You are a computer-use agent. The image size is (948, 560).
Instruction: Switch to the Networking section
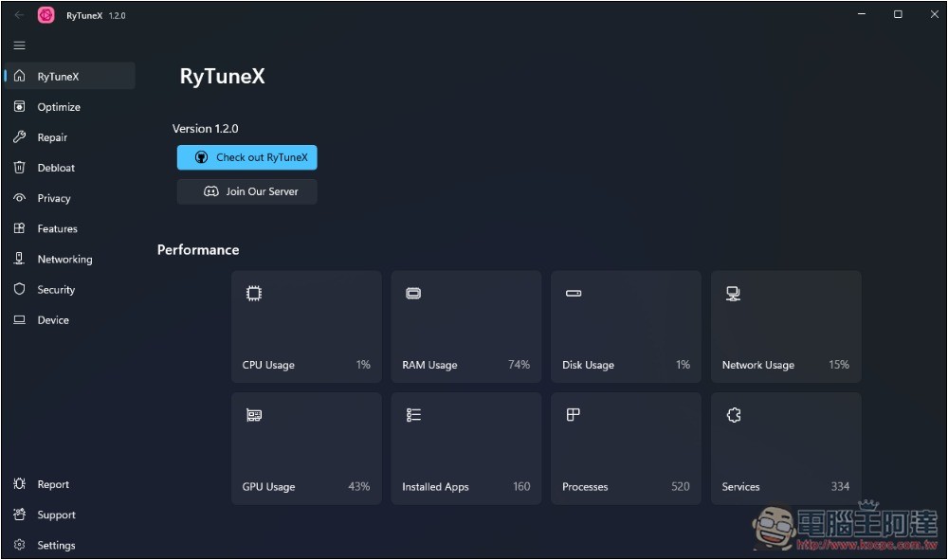pyautogui.click(x=69, y=259)
